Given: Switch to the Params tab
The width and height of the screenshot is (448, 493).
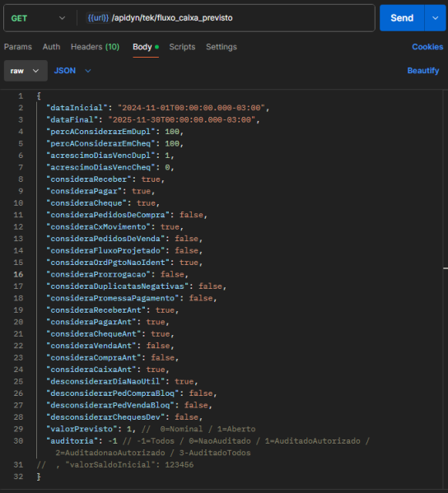Looking at the screenshot, I should 18,47.
